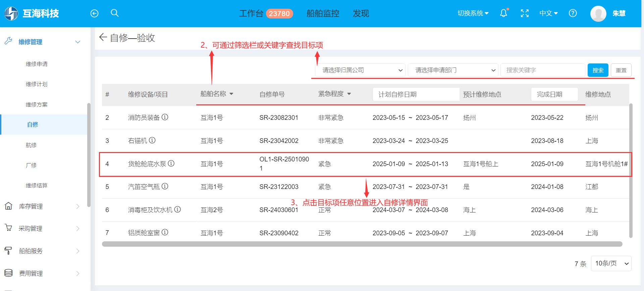644x291 pixels.
Task: Open the 工作台 tab
Action: pyautogui.click(x=251, y=13)
